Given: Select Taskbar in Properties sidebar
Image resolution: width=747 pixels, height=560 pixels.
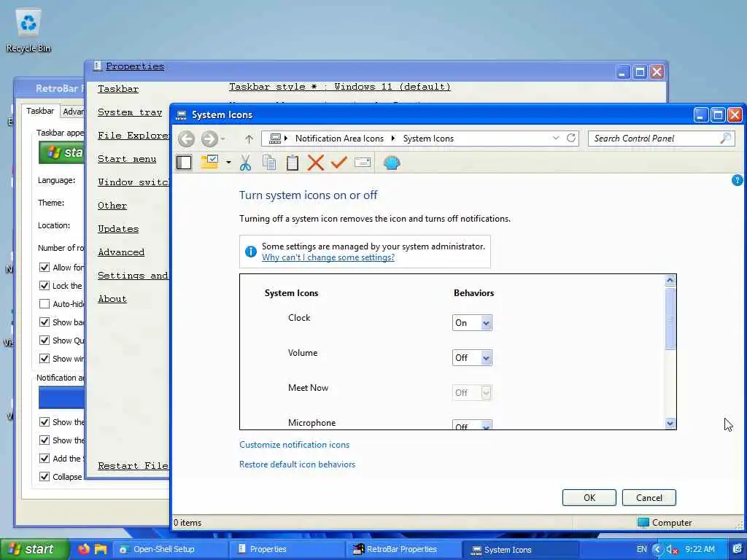Looking at the screenshot, I should pyautogui.click(x=118, y=89).
